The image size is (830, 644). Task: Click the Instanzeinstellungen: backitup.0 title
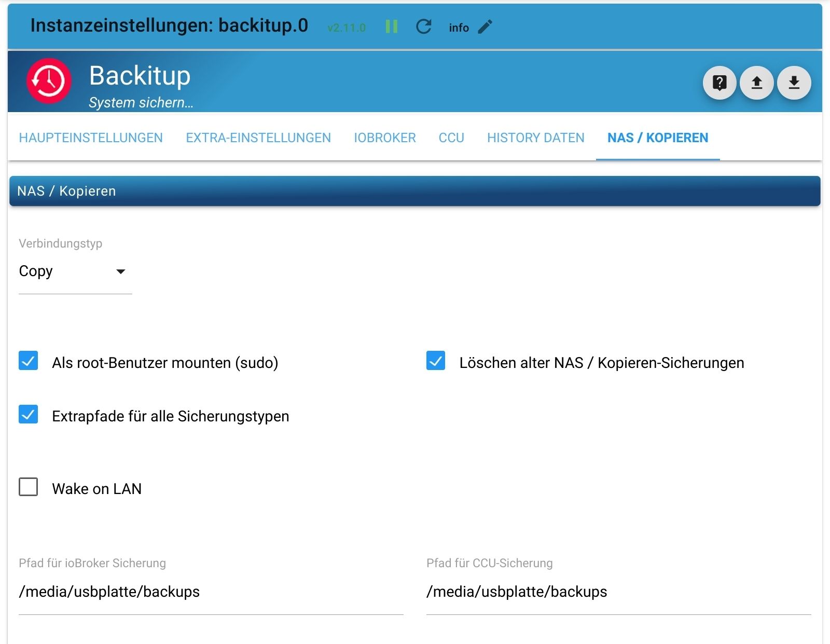tap(169, 25)
